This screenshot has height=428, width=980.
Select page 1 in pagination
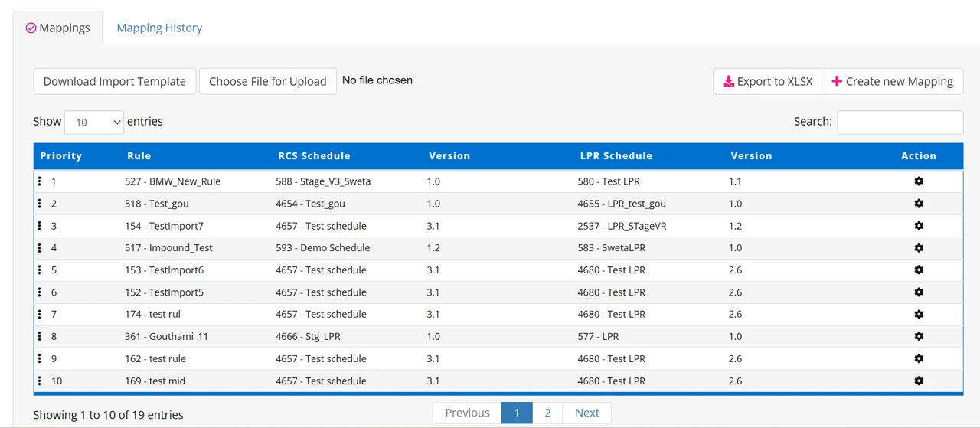coord(517,413)
